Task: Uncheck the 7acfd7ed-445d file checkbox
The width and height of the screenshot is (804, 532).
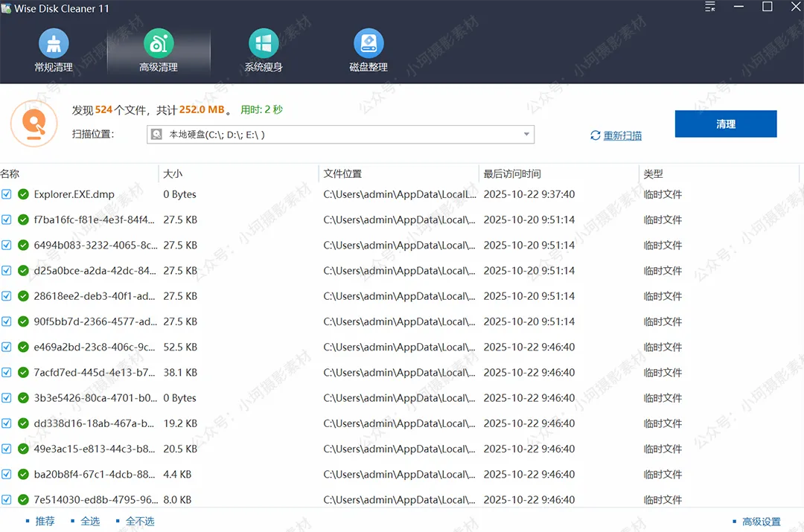Action: pyautogui.click(x=6, y=373)
